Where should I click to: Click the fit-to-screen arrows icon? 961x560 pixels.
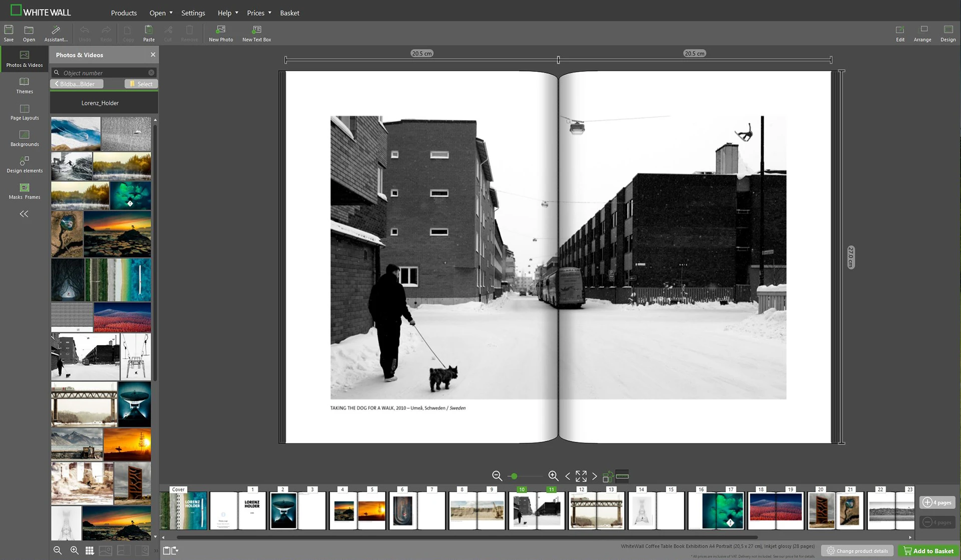(x=581, y=476)
